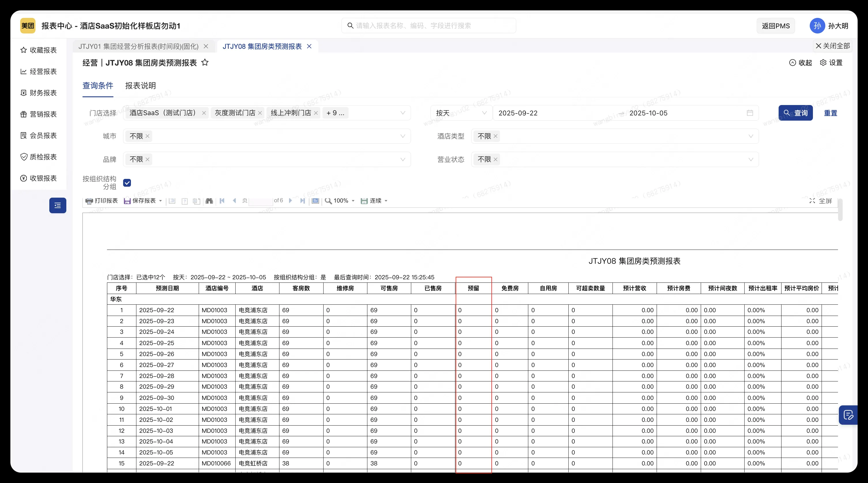Click 关闭全部 to close all tabs

pos(833,46)
